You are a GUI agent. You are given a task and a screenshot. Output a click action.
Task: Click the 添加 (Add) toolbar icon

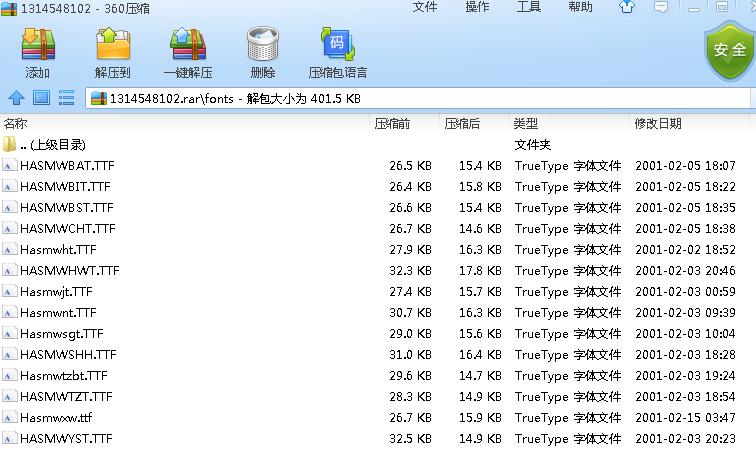click(x=38, y=52)
